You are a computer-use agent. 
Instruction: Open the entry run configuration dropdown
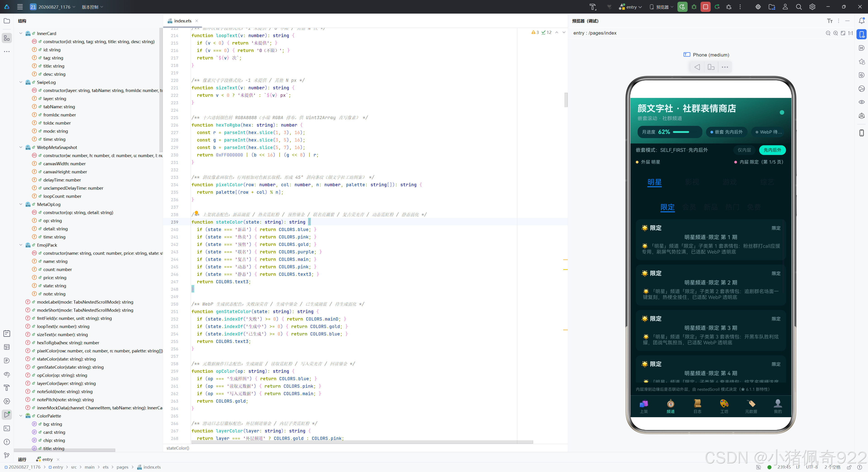point(630,7)
